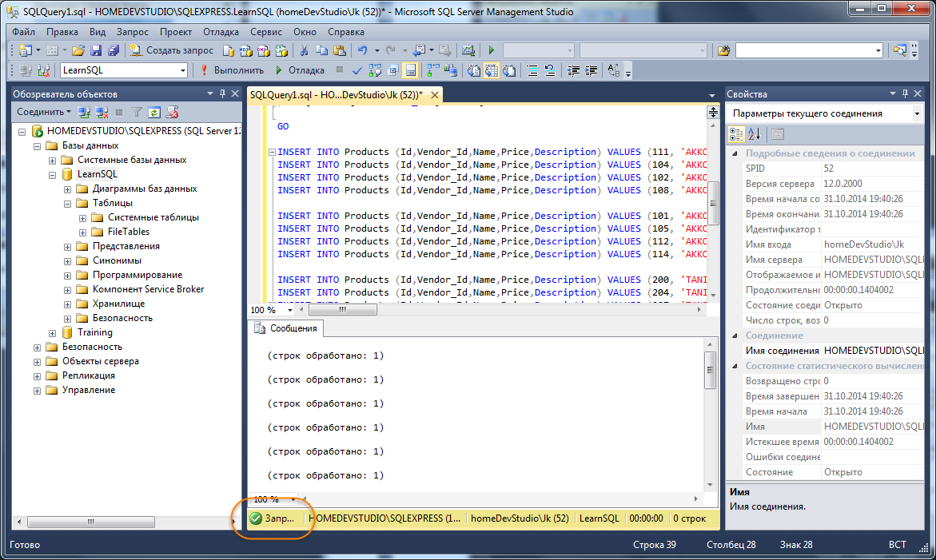The height and width of the screenshot is (560, 936).
Task: Open Параметры текущего соединения dropdown
Action: [x=917, y=113]
